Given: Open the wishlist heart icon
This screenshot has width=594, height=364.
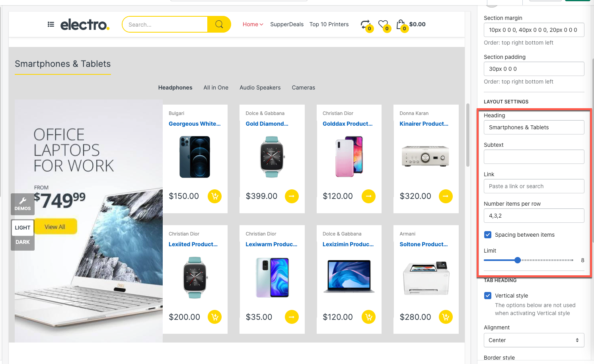Looking at the screenshot, I should click(x=383, y=25).
